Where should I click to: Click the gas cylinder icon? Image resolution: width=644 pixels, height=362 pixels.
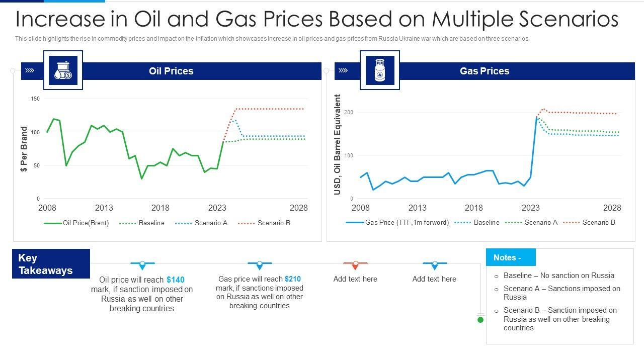point(380,70)
